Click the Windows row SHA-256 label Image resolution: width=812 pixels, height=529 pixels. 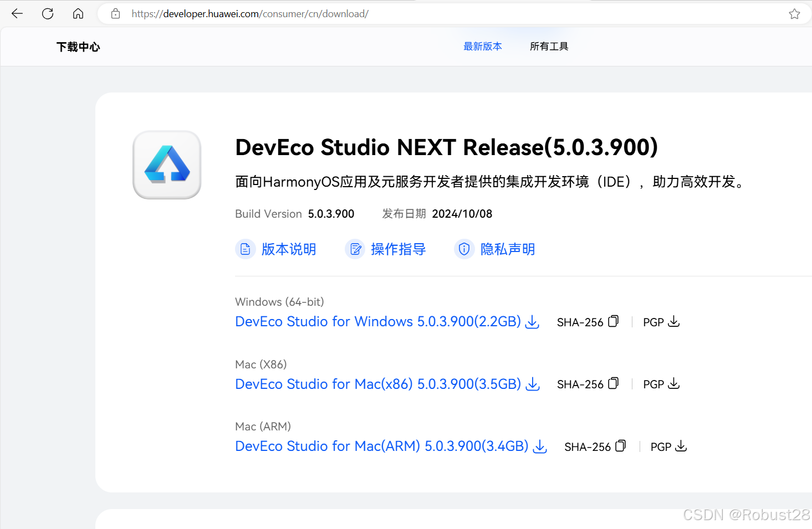(x=580, y=322)
